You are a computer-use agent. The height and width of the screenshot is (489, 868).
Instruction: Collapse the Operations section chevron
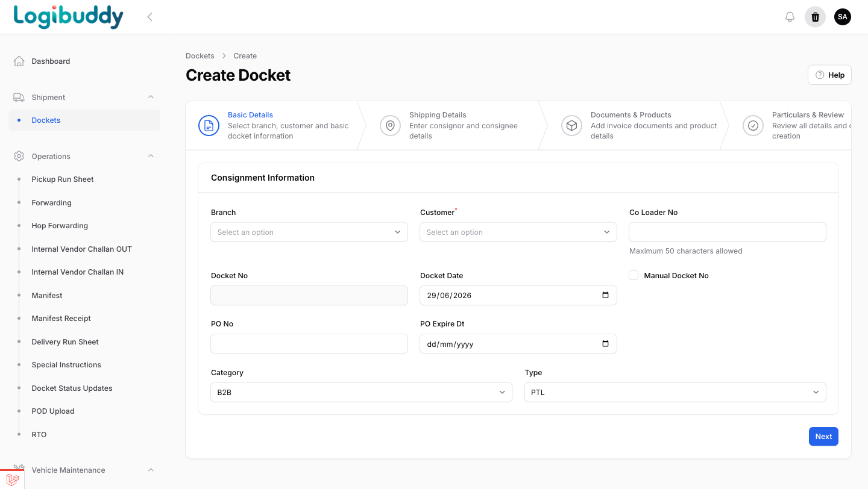151,156
